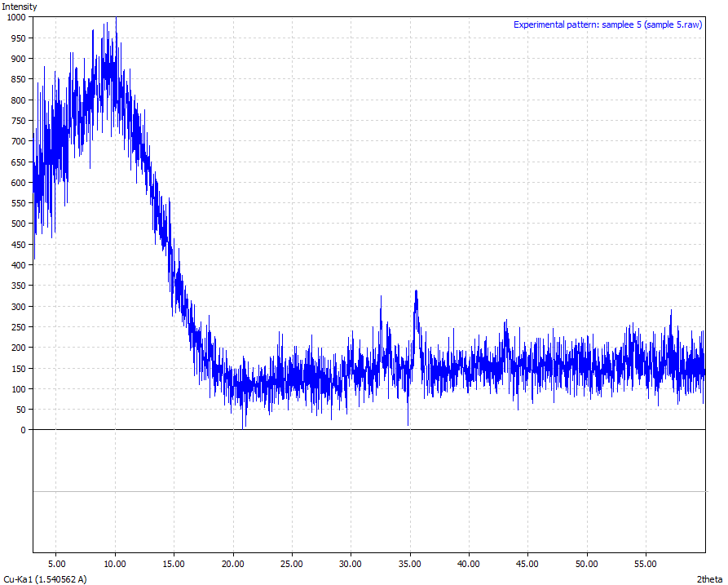Click the highest peak top near 10 degrees

click(116, 20)
